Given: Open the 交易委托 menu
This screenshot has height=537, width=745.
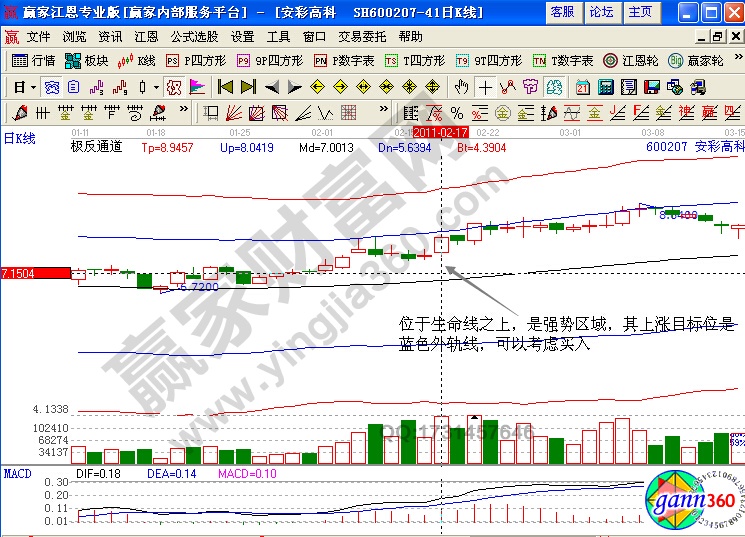Looking at the screenshot, I should [x=361, y=36].
